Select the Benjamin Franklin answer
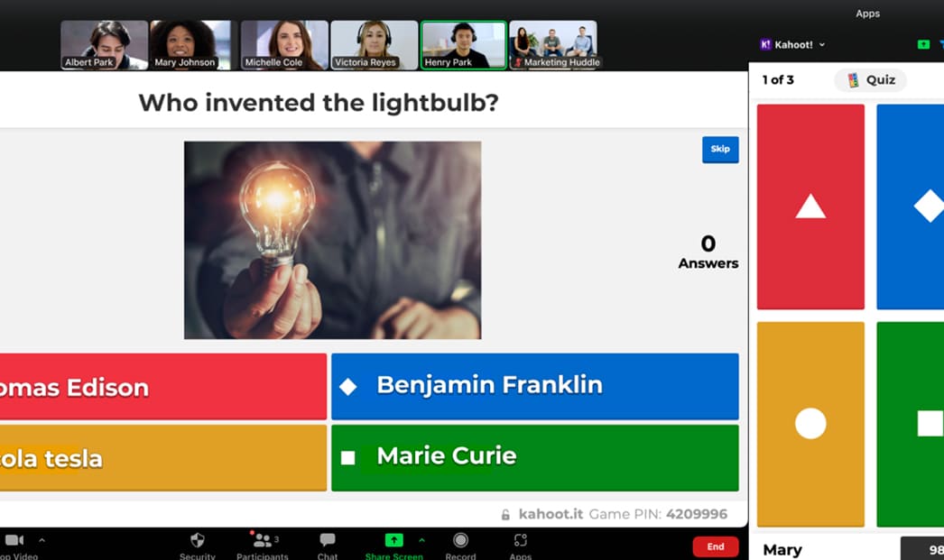Screen dimensions: 944x560 (x=534, y=386)
